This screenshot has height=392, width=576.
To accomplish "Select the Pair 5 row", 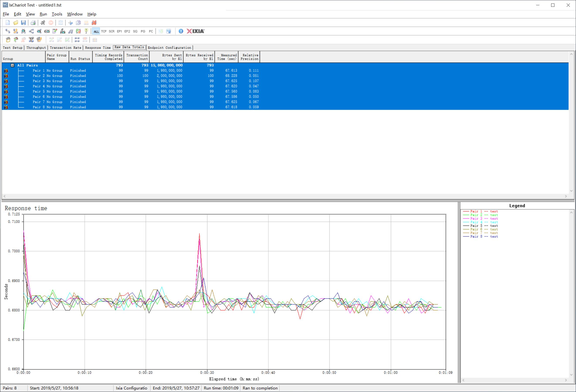I will [47, 91].
